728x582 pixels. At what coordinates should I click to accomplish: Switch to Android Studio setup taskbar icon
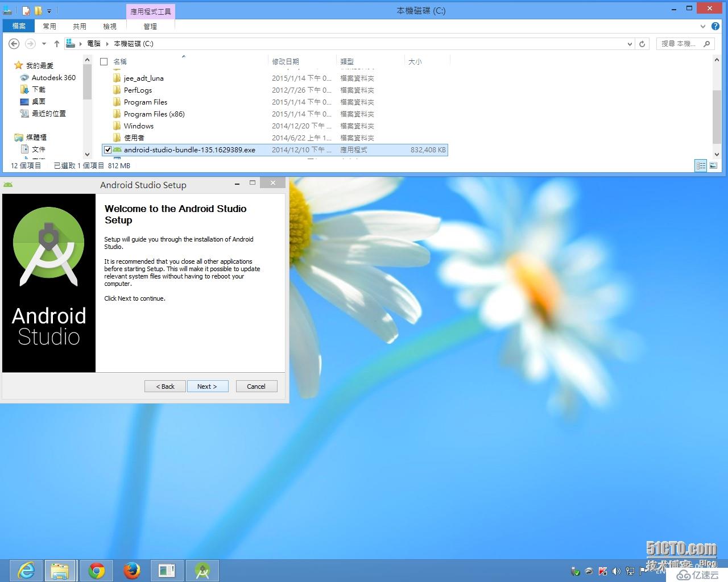202,570
